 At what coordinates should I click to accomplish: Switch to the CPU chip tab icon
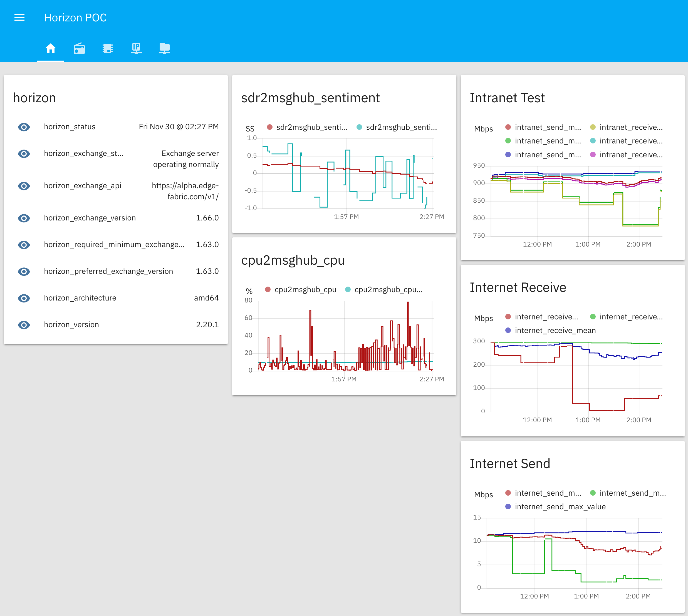[x=108, y=48]
